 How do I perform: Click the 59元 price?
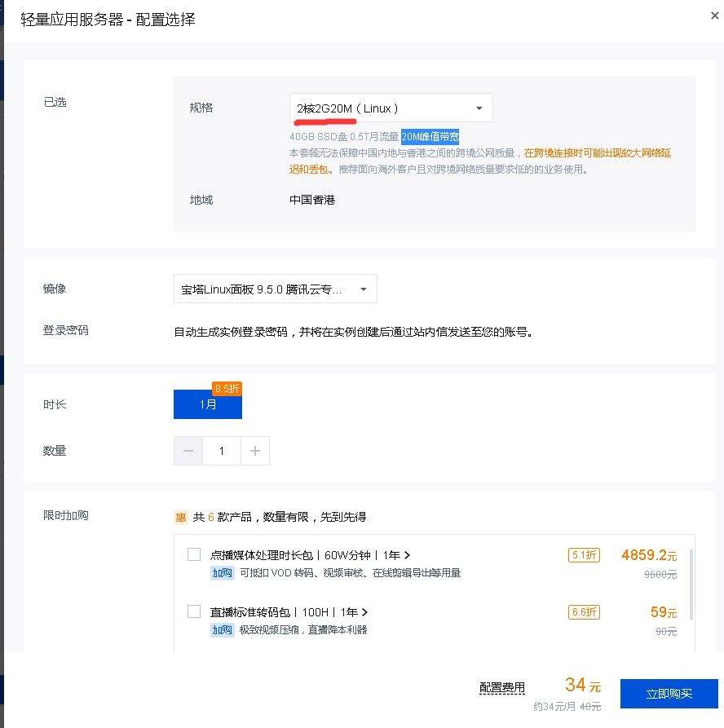pos(664,612)
